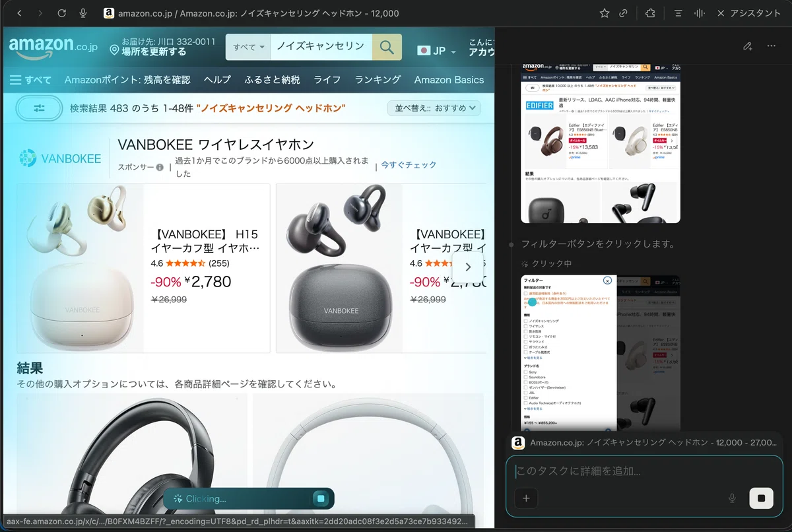Click the microphone icon in browser toolbar
The height and width of the screenshot is (532, 792).
(83, 13)
